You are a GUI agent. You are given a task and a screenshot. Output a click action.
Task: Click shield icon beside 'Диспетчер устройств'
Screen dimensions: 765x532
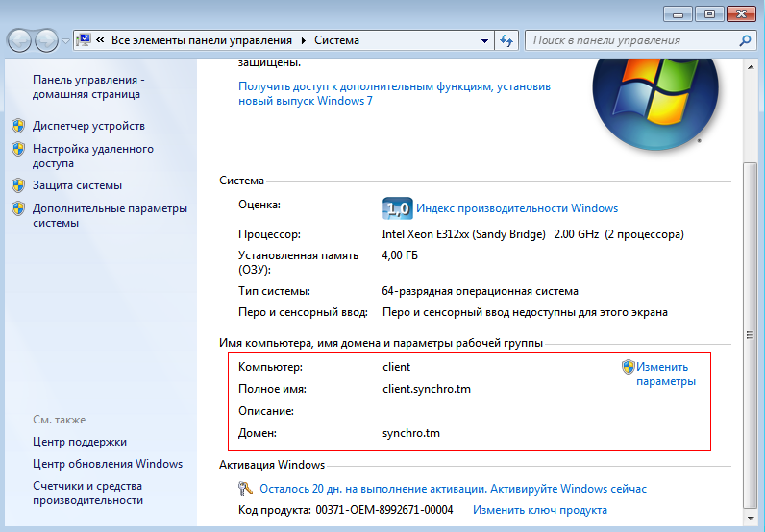(18, 126)
